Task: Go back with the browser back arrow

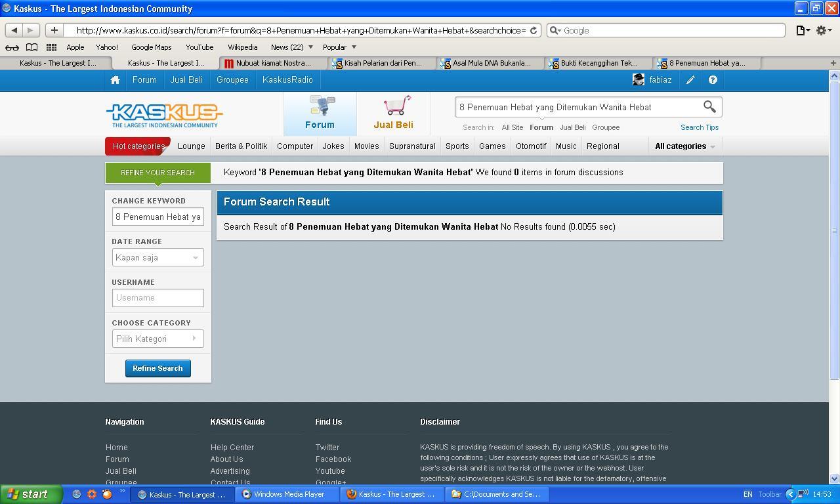Action: point(14,30)
